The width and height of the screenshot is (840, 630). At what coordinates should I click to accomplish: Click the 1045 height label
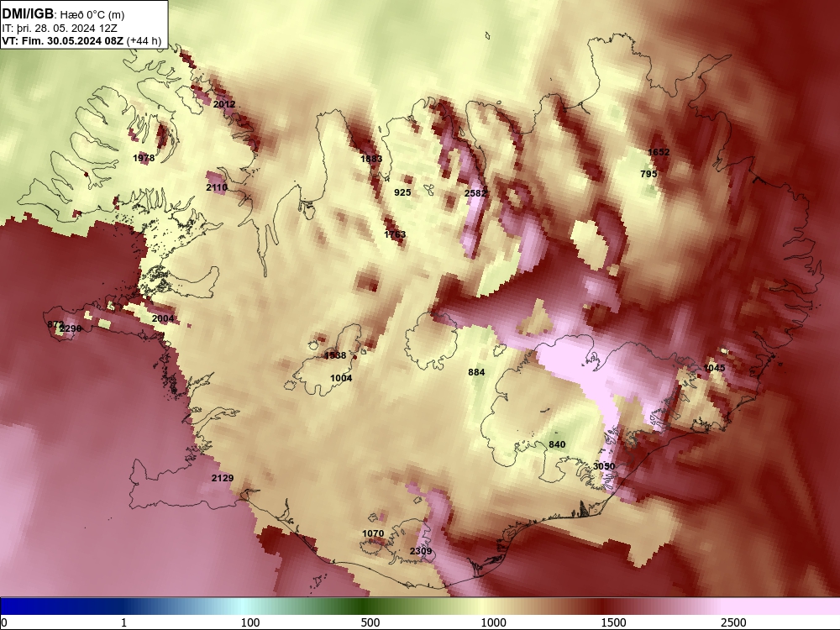point(714,368)
